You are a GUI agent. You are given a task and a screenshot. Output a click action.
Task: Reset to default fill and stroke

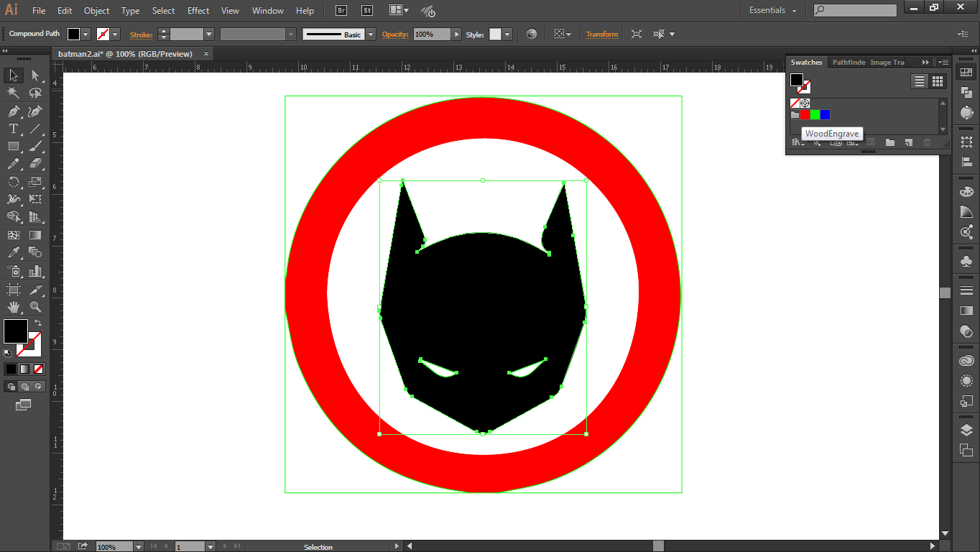(7, 353)
